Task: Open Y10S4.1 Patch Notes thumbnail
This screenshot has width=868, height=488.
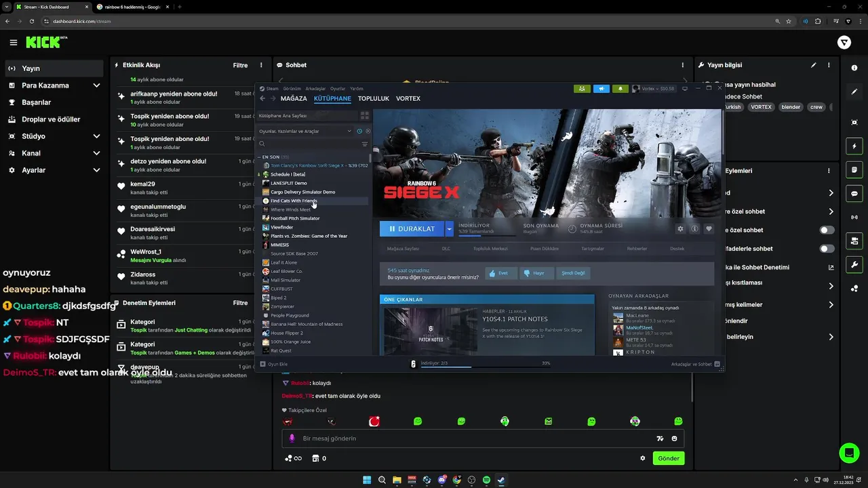Action: [431, 331]
